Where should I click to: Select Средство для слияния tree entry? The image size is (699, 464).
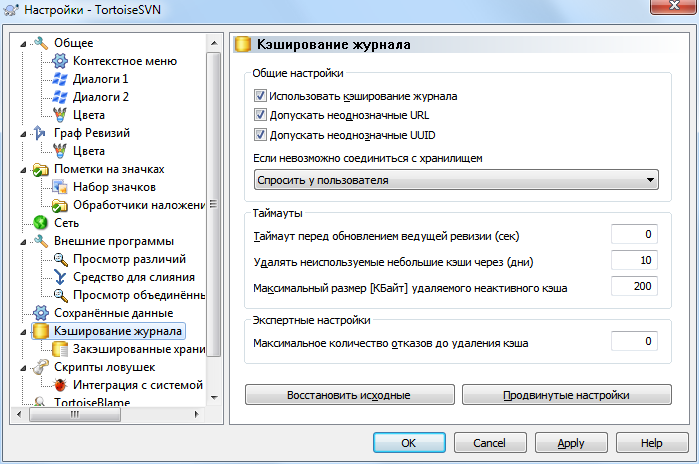click(x=134, y=277)
